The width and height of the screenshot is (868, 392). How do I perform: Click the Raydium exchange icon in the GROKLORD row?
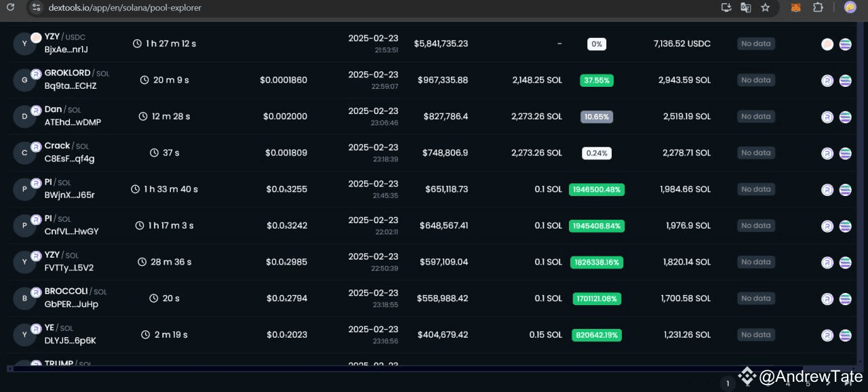click(x=827, y=80)
